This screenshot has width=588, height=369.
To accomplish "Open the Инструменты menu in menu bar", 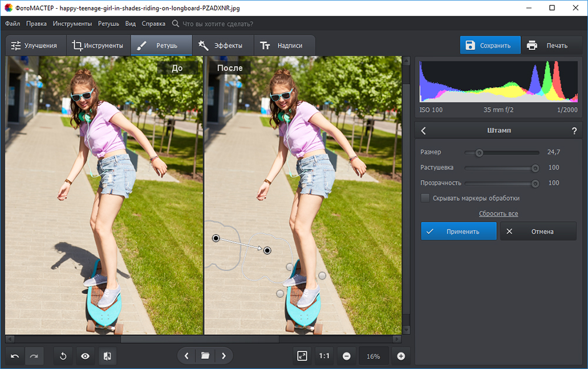I will pos(72,24).
